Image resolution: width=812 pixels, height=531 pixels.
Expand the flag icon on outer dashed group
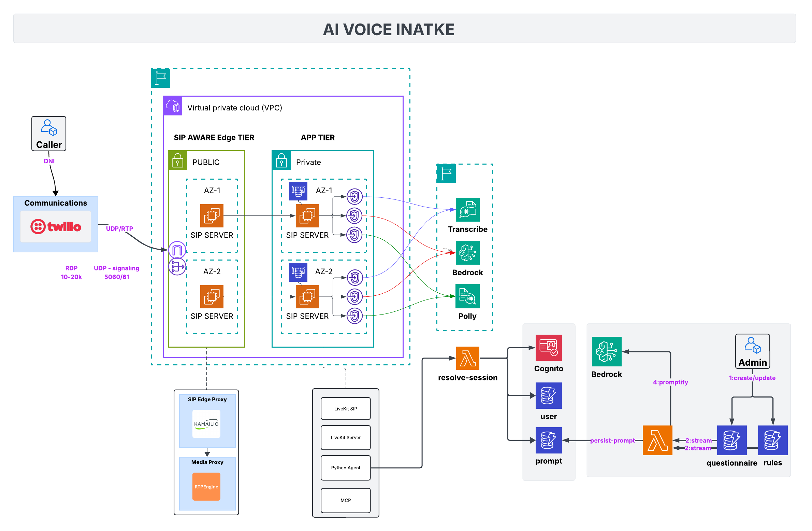point(160,78)
